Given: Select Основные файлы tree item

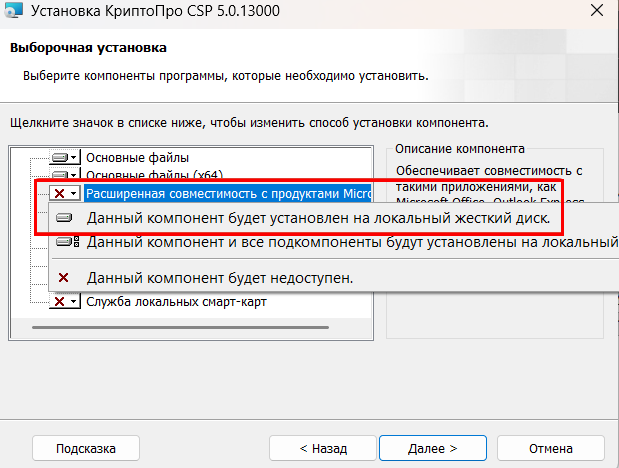Looking at the screenshot, I should pyautogui.click(x=137, y=158).
